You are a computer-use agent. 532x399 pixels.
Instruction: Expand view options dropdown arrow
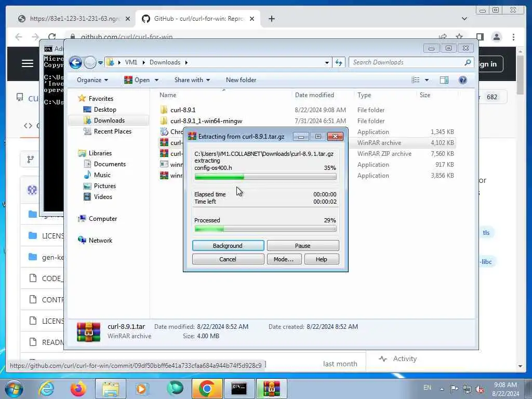[x=427, y=80]
